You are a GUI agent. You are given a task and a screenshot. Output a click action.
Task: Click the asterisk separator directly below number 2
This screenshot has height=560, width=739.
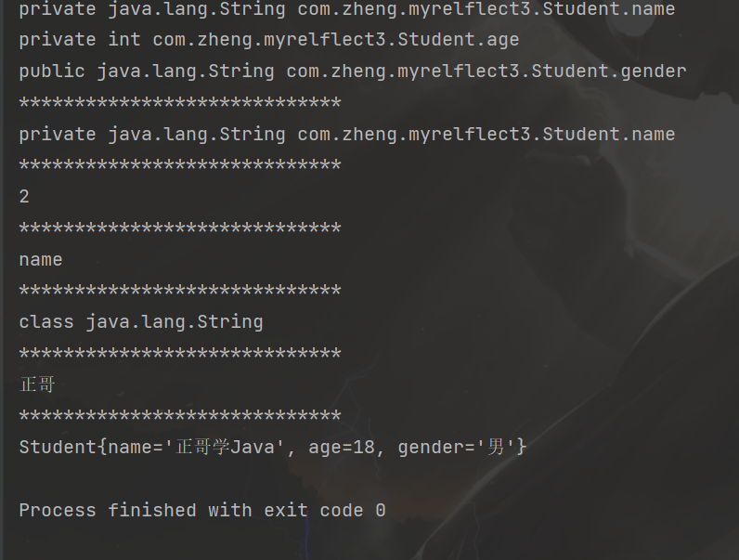pyautogui.click(x=180, y=228)
